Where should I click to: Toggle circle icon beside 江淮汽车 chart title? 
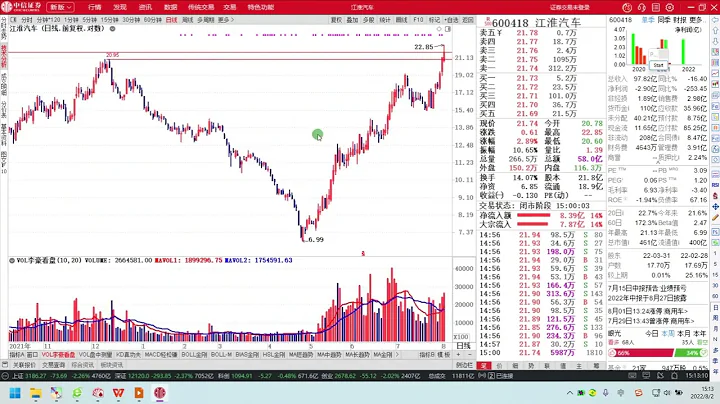pyautogui.click(x=112, y=28)
